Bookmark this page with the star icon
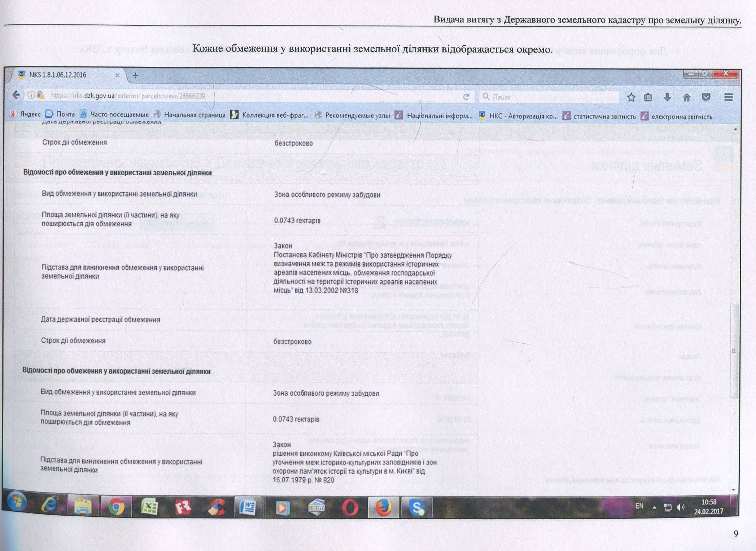Screen dimensions: 756x551 (x=631, y=97)
